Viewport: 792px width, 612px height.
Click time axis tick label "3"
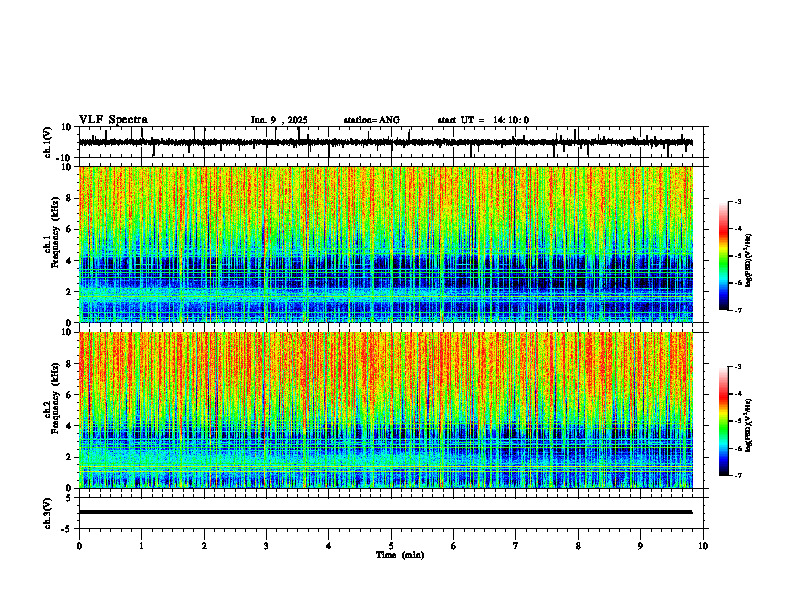(266, 546)
